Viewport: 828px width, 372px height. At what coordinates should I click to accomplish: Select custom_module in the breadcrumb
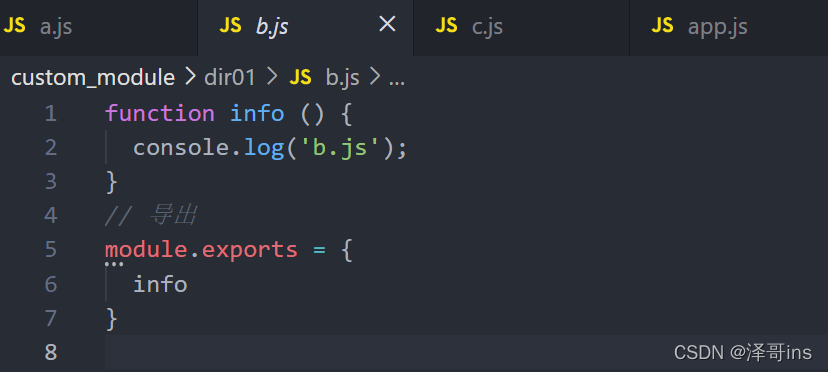point(93,78)
